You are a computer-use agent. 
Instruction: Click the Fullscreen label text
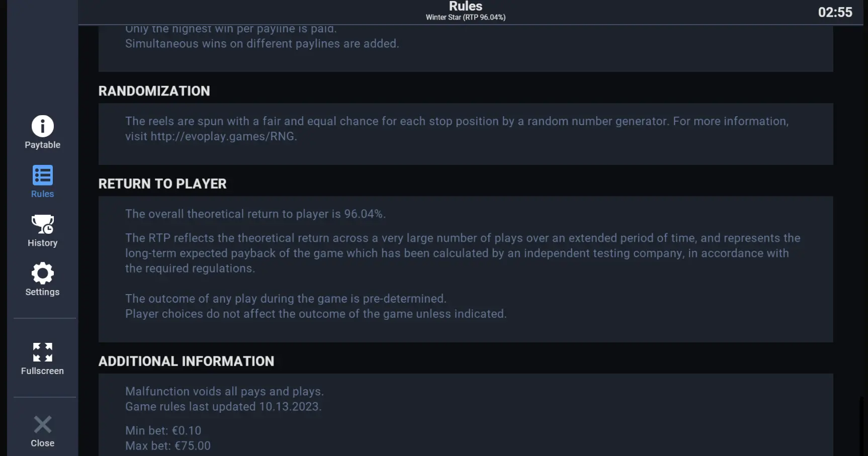click(x=43, y=371)
